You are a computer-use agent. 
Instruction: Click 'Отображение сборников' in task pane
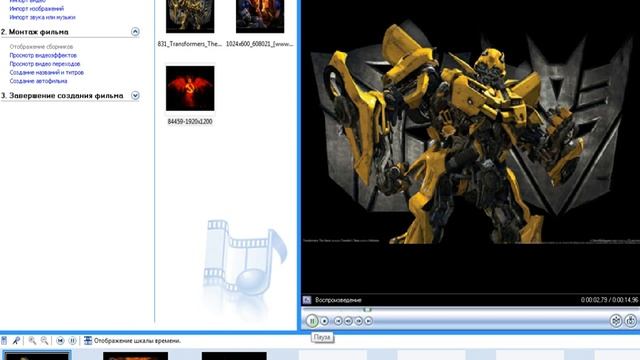41,47
